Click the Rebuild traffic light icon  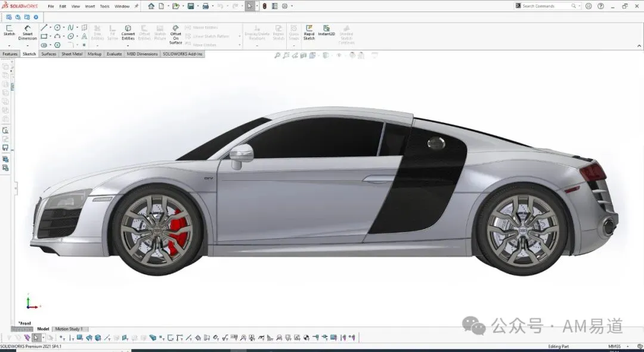coord(265,6)
